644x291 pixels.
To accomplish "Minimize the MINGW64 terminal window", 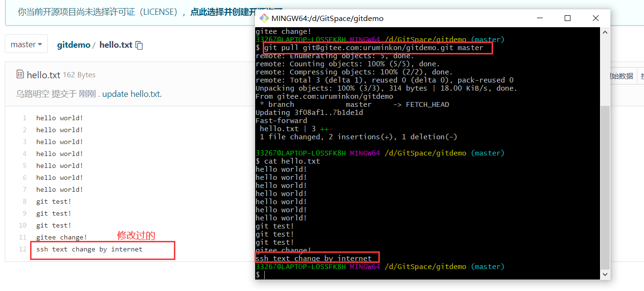I will [x=539, y=18].
